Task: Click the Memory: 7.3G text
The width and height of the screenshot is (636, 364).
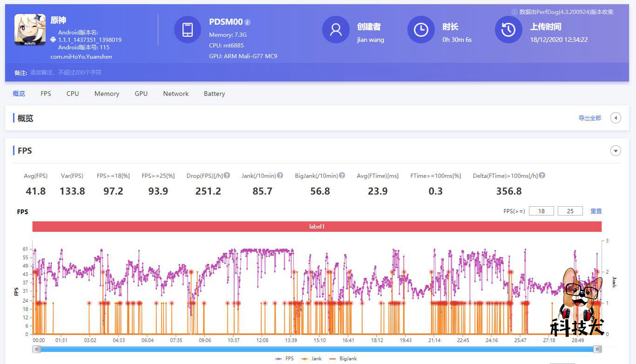Action: click(228, 34)
